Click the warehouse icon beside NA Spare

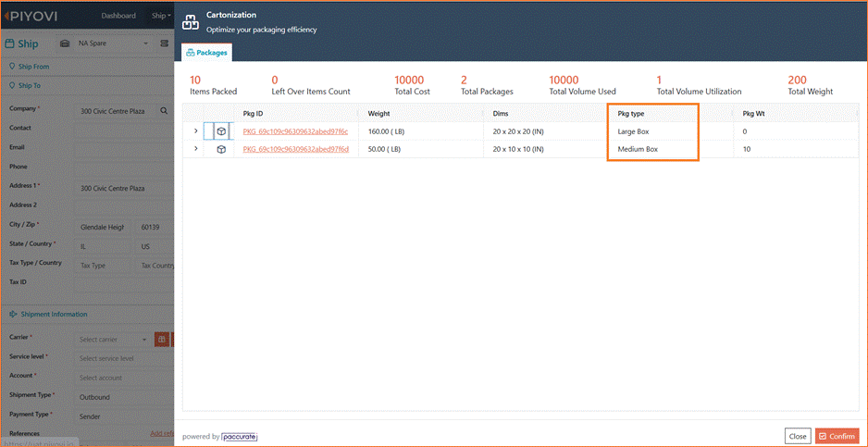64,43
